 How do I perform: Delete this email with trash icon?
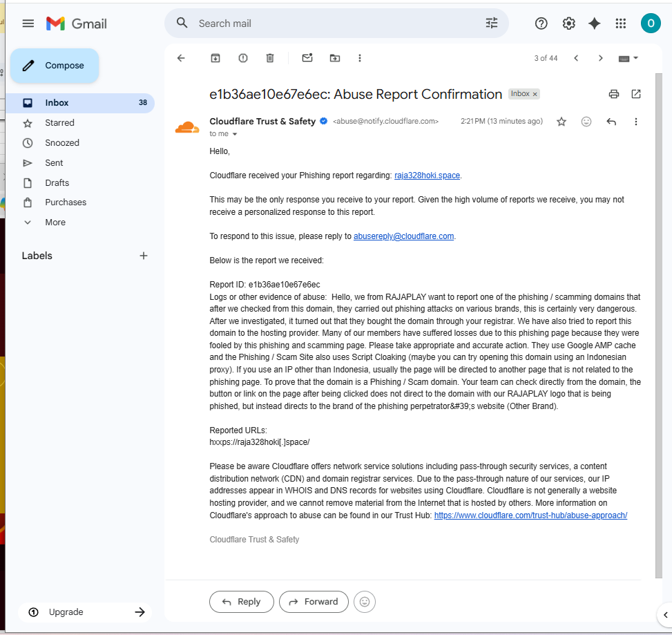tap(270, 58)
